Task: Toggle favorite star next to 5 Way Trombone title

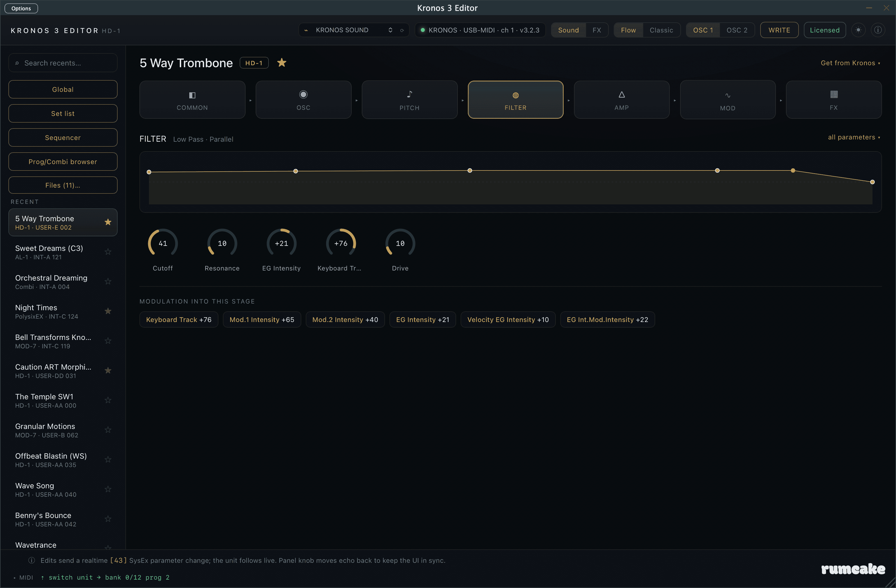Action: click(x=282, y=62)
